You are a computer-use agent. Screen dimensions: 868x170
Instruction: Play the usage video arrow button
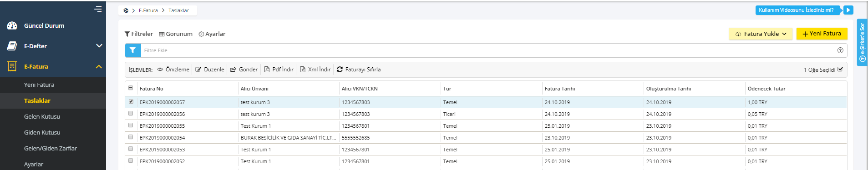point(848,10)
